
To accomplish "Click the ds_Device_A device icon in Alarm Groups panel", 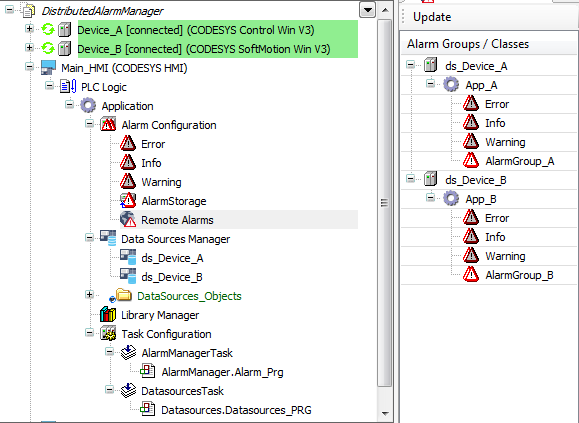I will tap(431, 65).
